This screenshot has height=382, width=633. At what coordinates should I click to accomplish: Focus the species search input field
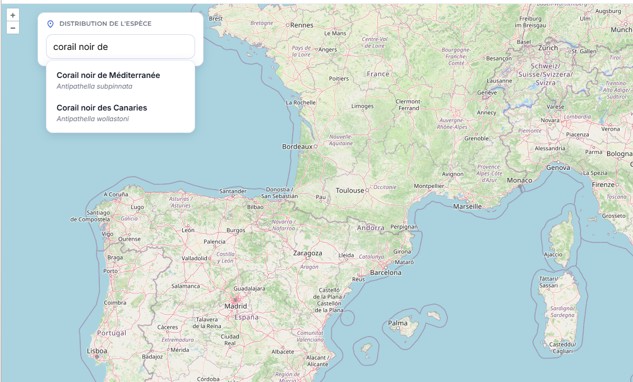coord(120,46)
